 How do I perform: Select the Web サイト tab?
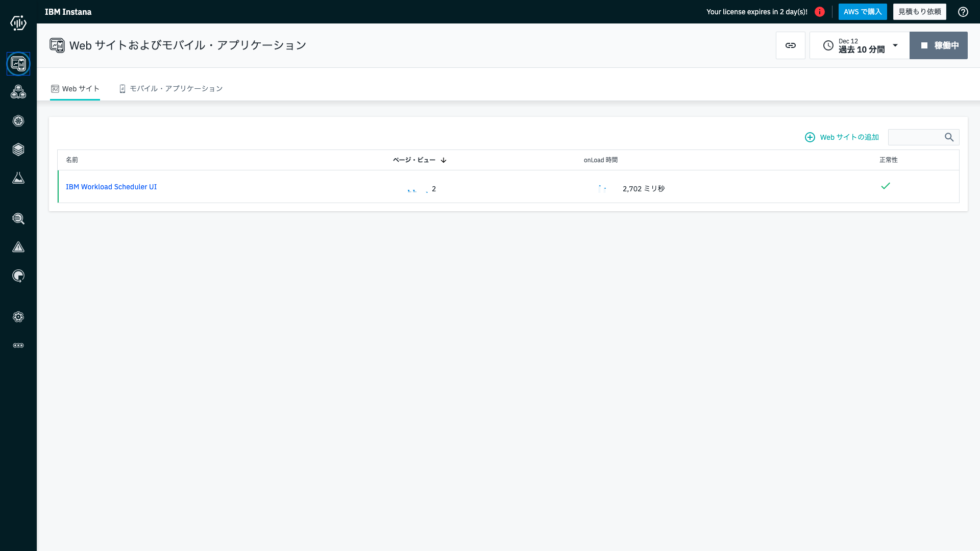(x=75, y=88)
